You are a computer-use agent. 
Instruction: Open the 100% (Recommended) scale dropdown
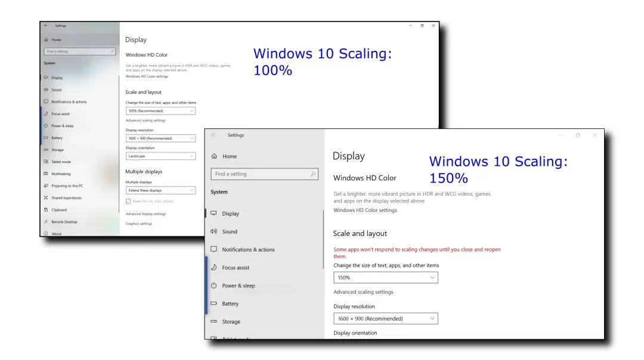tap(160, 110)
